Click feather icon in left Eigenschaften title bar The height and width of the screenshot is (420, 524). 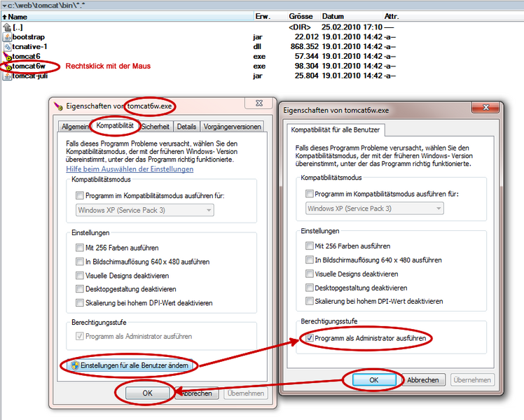click(58, 106)
